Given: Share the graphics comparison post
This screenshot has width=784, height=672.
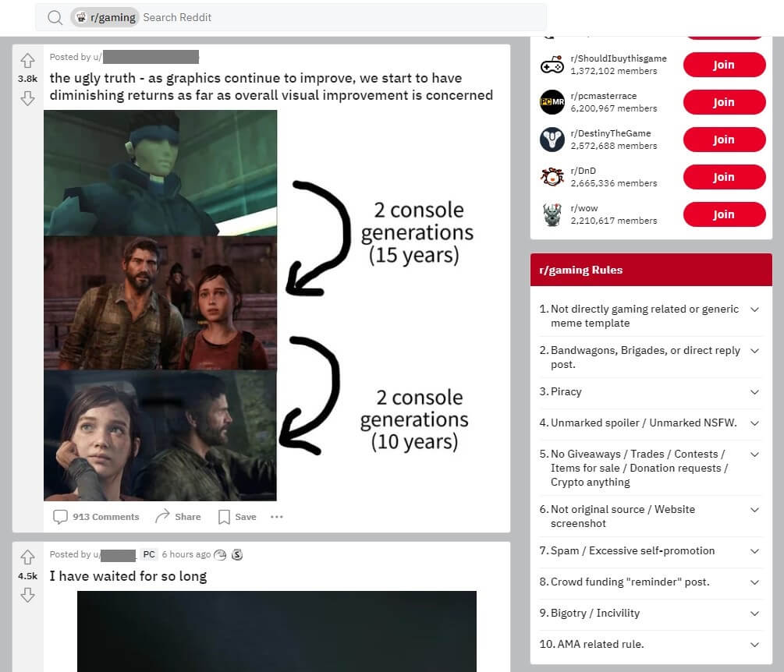Looking at the screenshot, I should tap(178, 517).
